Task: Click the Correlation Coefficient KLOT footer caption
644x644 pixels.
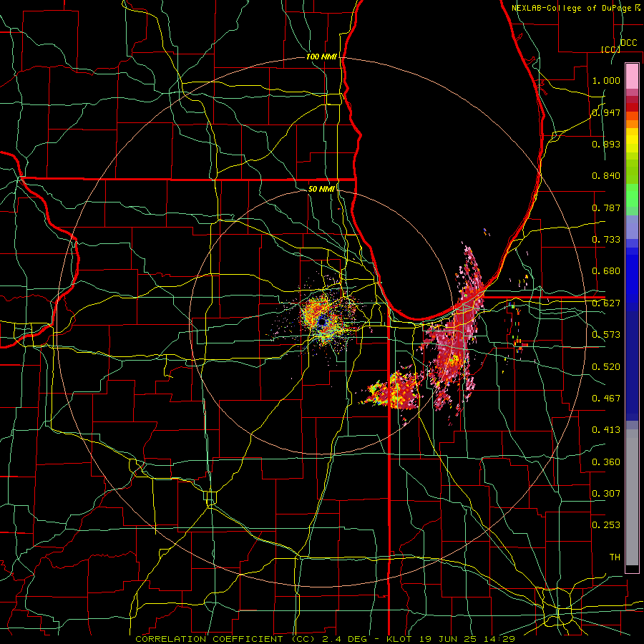Action: tap(325, 639)
